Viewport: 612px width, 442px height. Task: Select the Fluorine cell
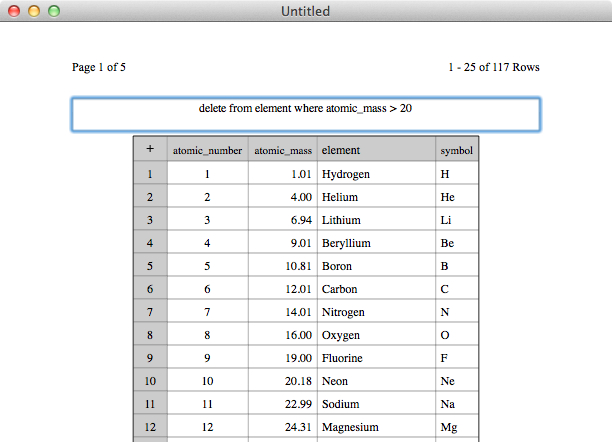click(376, 358)
